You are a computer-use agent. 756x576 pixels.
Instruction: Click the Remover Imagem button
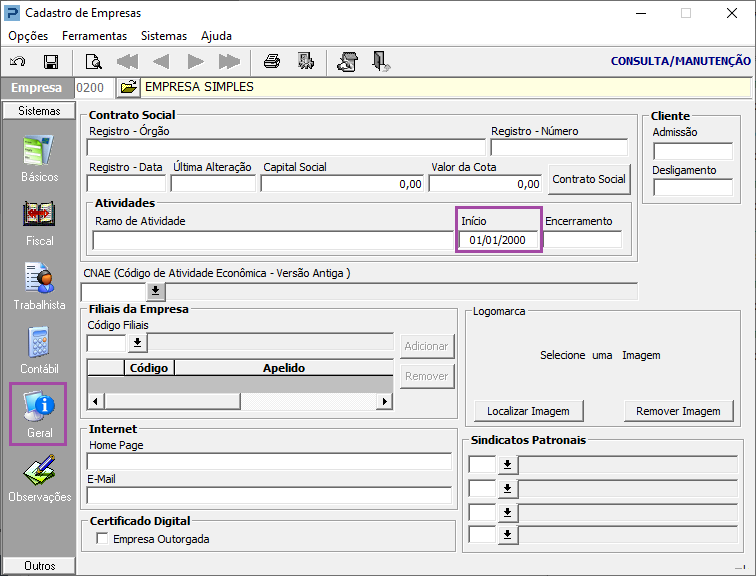tap(678, 411)
